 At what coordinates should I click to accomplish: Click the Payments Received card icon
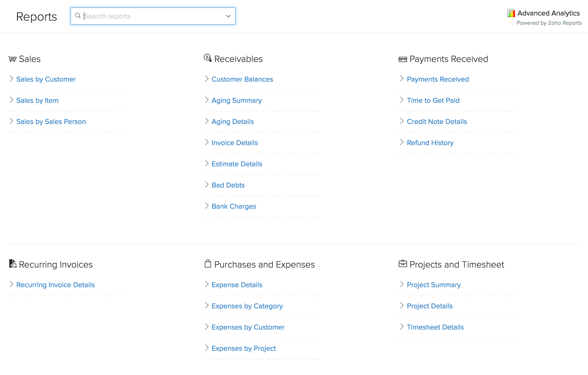[403, 59]
